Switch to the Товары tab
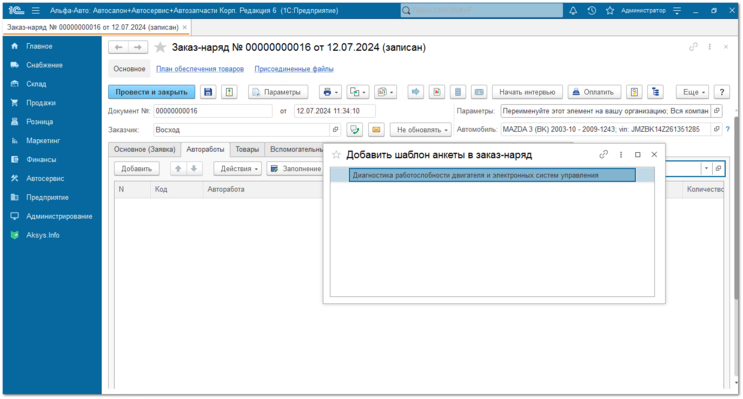Screen dimensions: 743x399 point(247,149)
